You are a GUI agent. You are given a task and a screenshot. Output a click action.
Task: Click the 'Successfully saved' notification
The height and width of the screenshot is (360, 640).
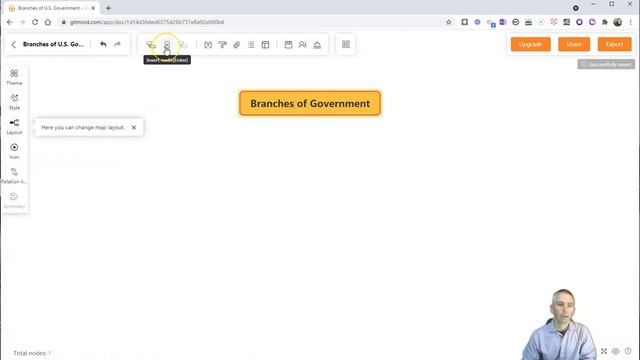pos(606,64)
